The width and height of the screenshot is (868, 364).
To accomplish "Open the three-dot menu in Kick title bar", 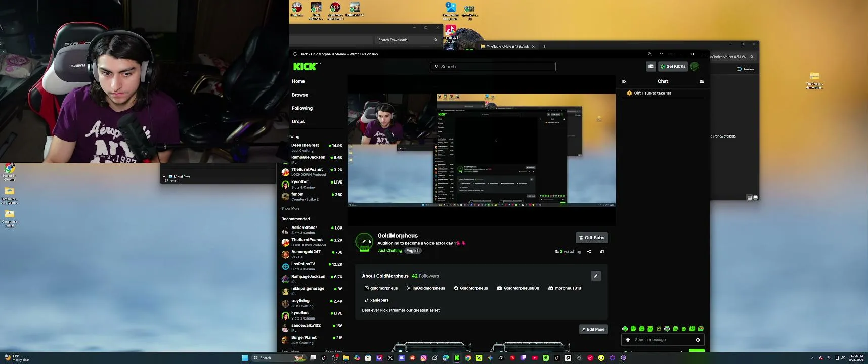I will [671, 54].
